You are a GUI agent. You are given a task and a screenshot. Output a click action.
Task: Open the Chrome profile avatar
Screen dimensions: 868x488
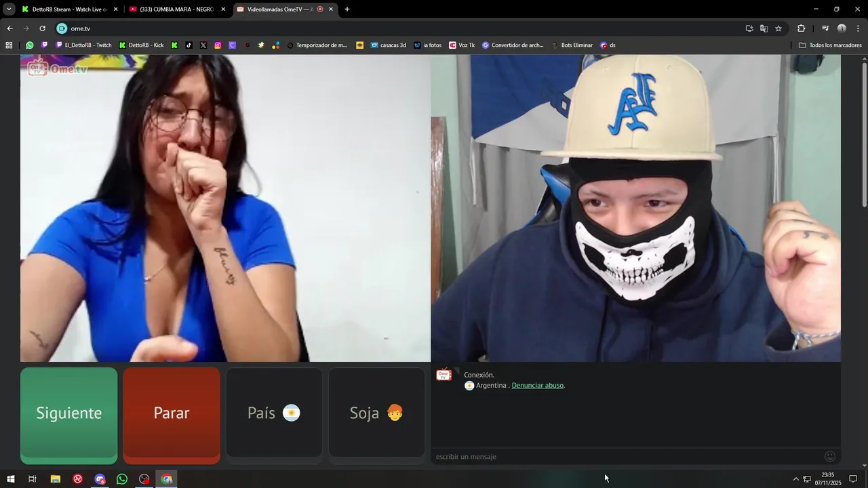click(x=842, y=28)
